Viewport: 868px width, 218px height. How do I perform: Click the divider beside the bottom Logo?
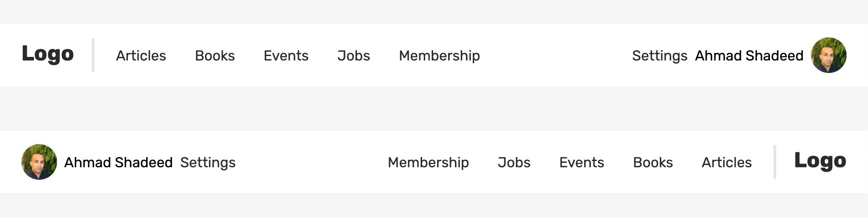pos(775,162)
